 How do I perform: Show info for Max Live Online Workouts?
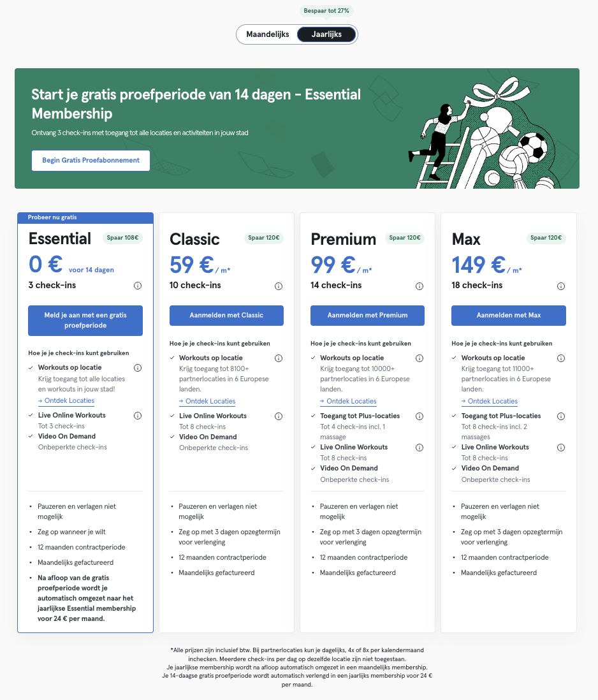[x=561, y=448]
